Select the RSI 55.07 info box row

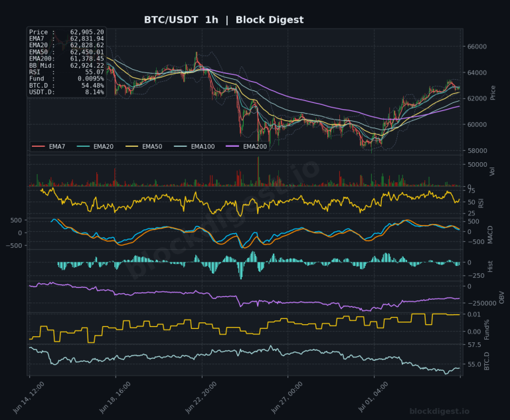tap(66, 72)
